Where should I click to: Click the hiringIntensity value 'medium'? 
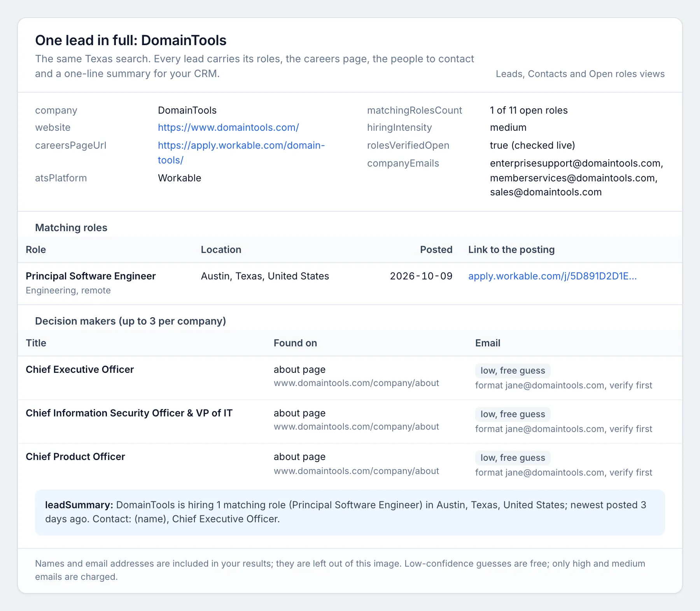(508, 128)
